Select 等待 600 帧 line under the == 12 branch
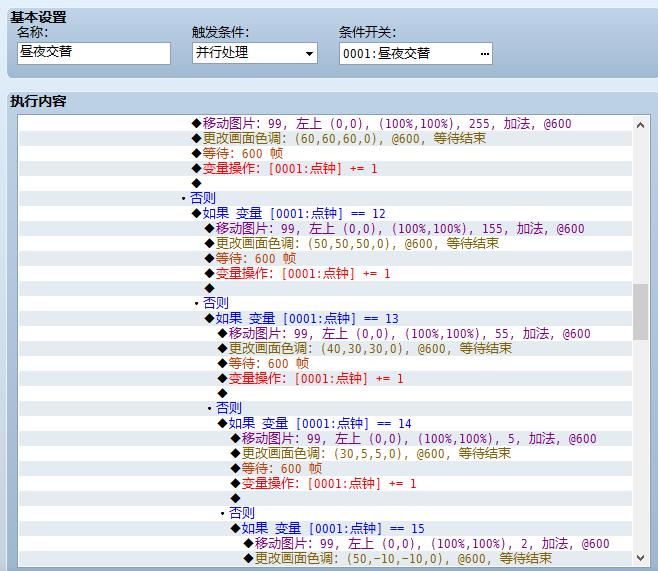The height and width of the screenshot is (571, 658). 326,258
